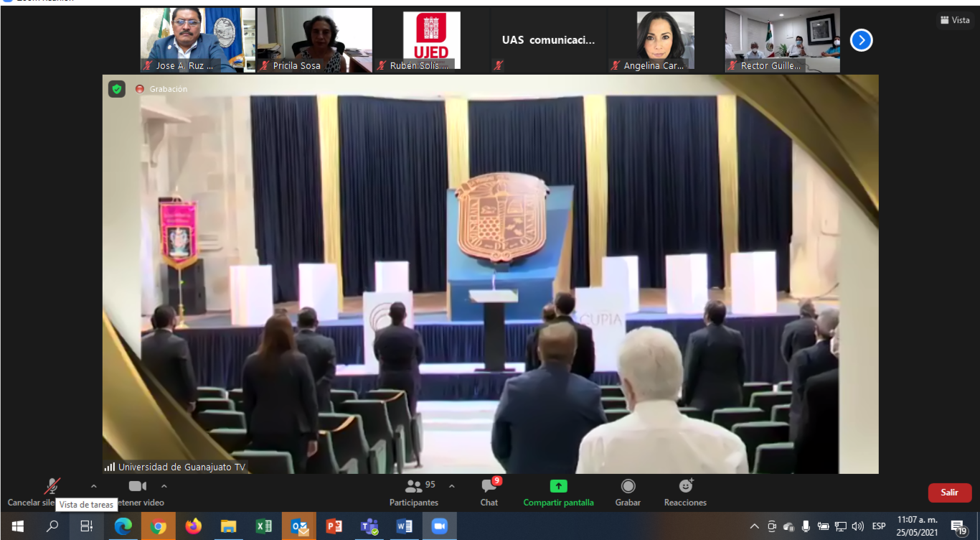The height and width of the screenshot is (540, 980).
Task: Select Jose A. Ruz participant thumbnail
Action: click(198, 40)
